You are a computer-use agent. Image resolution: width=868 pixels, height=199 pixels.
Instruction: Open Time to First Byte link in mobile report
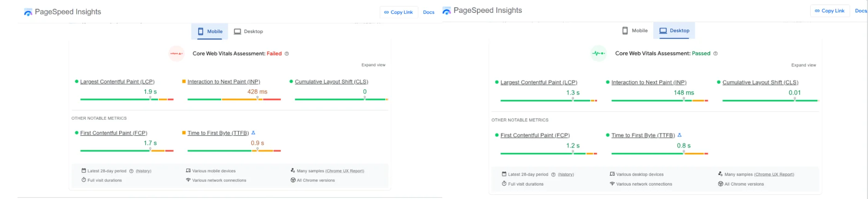[x=218, y=133]
